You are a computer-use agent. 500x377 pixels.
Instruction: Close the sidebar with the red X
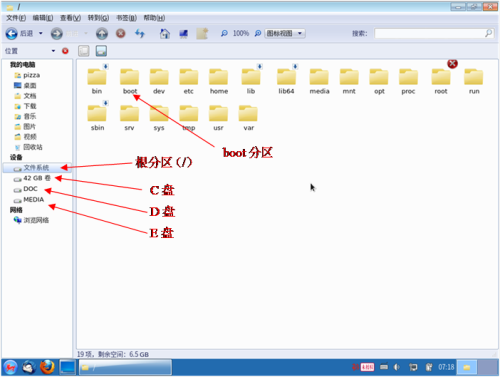(65, 51)
